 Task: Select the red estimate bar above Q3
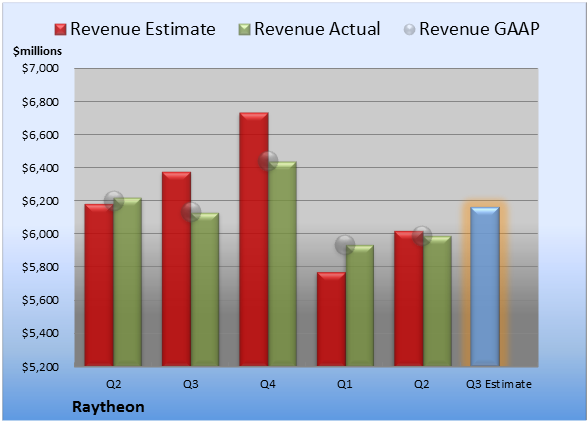176,269
